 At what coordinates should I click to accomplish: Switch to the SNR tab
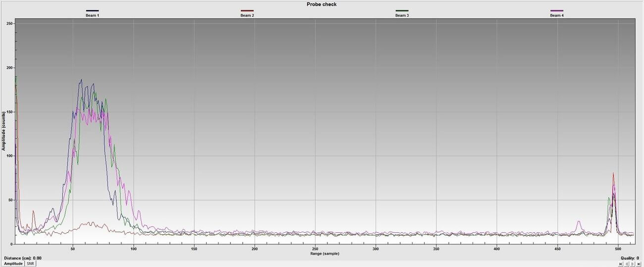(30, 264)
